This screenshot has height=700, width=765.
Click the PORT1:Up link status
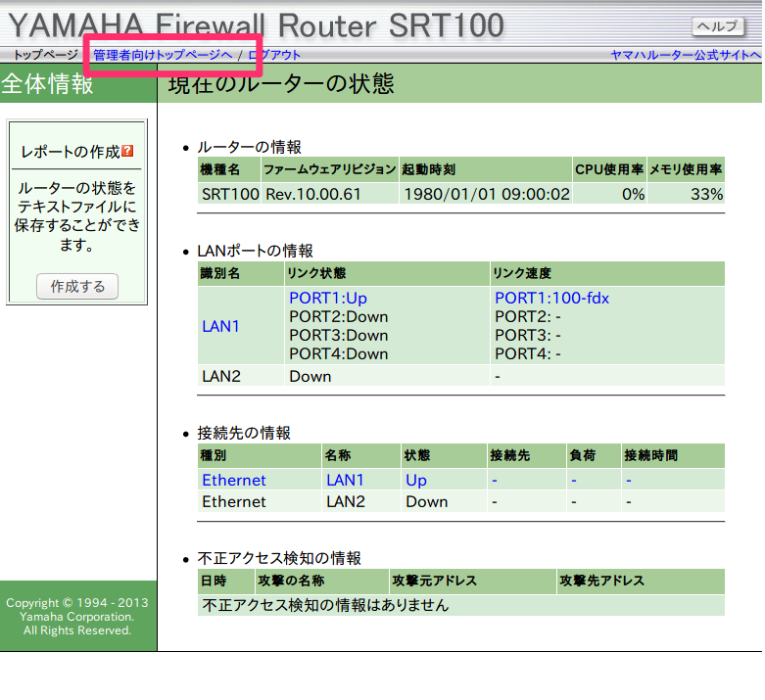[328, 298]
